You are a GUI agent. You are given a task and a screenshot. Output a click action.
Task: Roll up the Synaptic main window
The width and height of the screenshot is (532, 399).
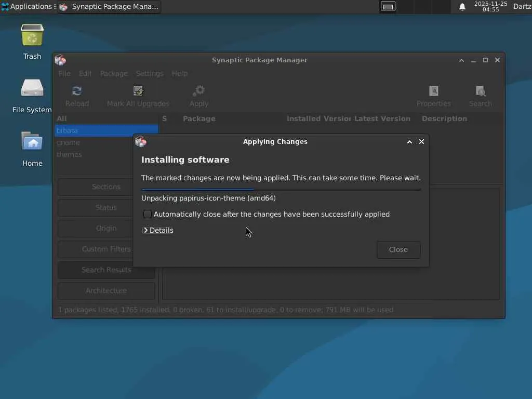461,60
